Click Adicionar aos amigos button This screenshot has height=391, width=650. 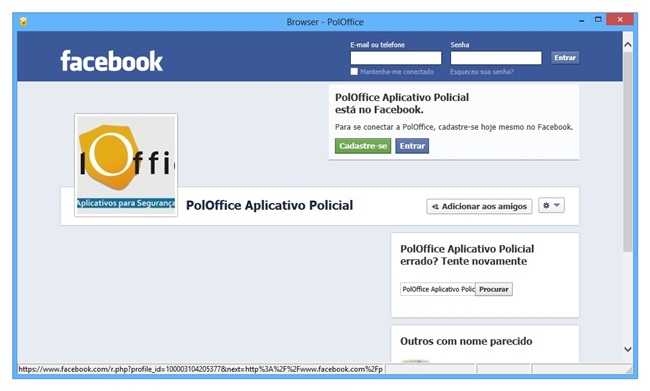[479, 206]
